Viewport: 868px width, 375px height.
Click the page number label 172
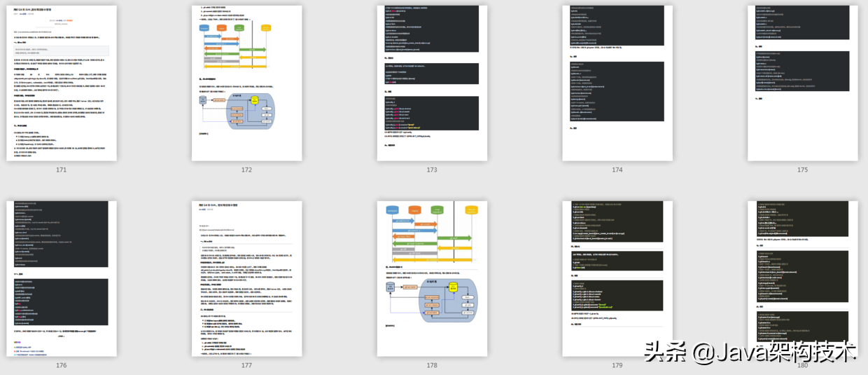[x=247, y=170]
